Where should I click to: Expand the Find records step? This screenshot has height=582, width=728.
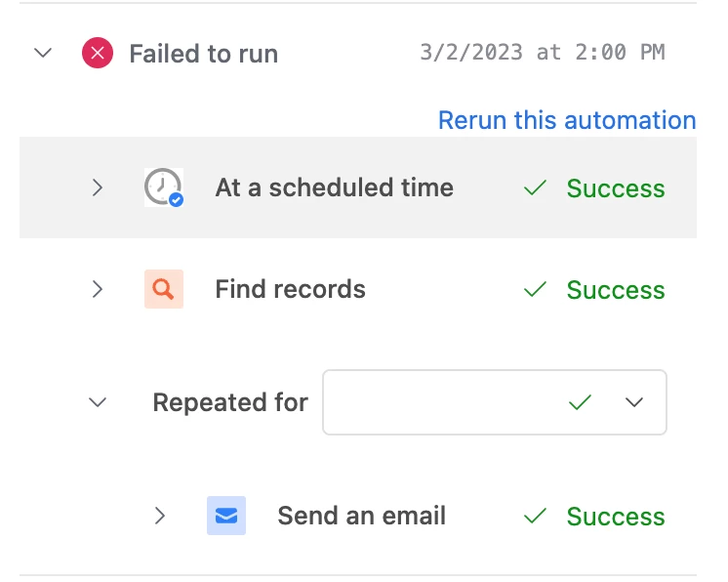click(97, 289)
